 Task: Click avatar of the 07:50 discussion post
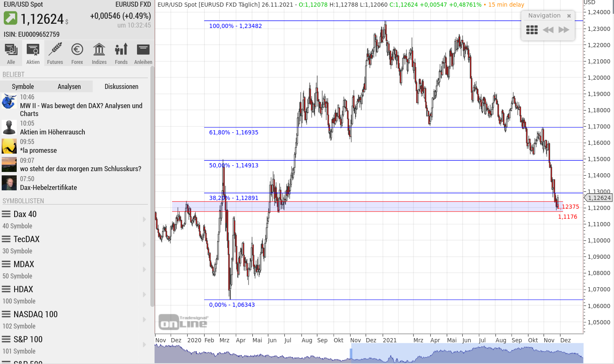(9, 183)
